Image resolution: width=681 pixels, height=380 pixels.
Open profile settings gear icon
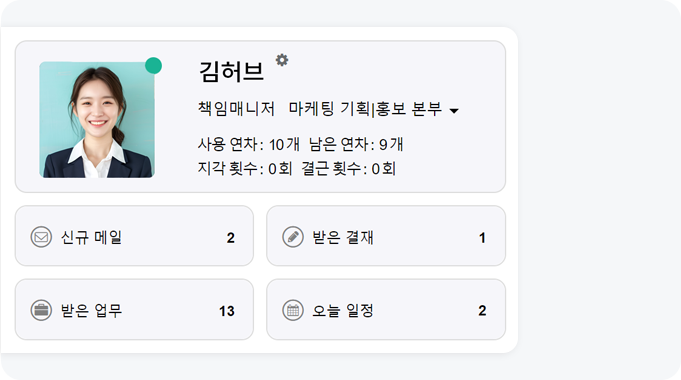pos(282,60)
